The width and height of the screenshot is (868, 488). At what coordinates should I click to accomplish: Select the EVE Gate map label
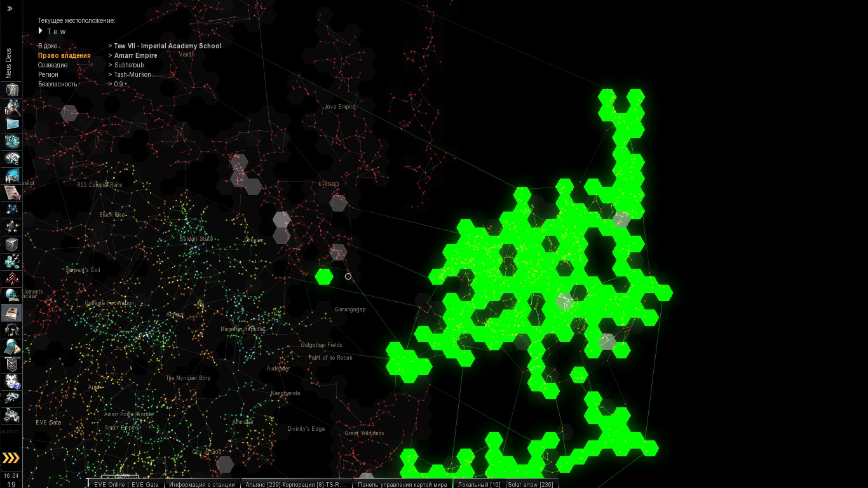tap(48, 423)
